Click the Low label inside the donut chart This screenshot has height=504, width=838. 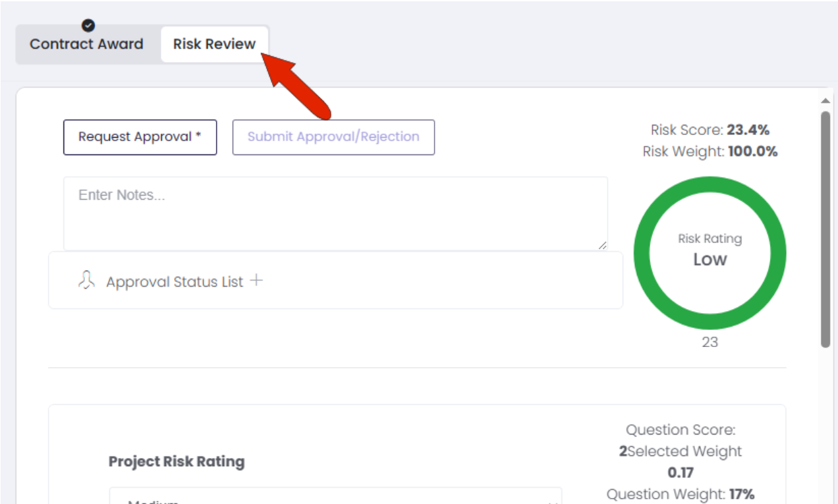710,260
